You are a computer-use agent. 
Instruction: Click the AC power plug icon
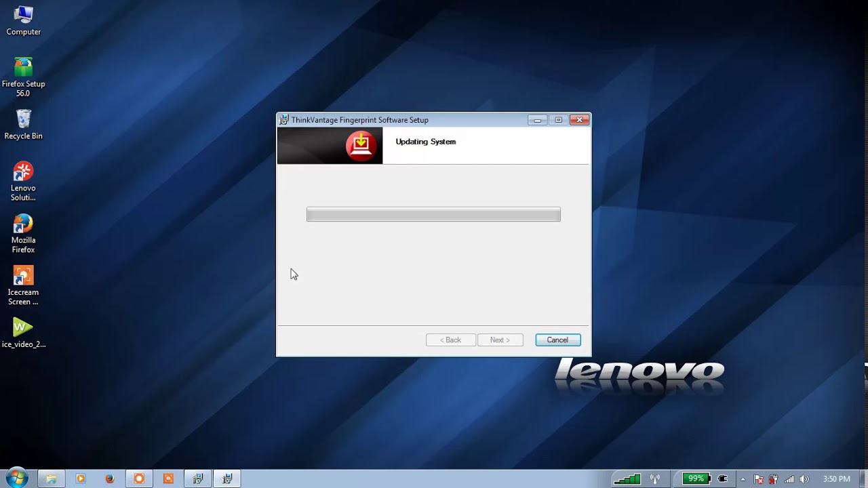pyautogui.click(x=723, y=479)
